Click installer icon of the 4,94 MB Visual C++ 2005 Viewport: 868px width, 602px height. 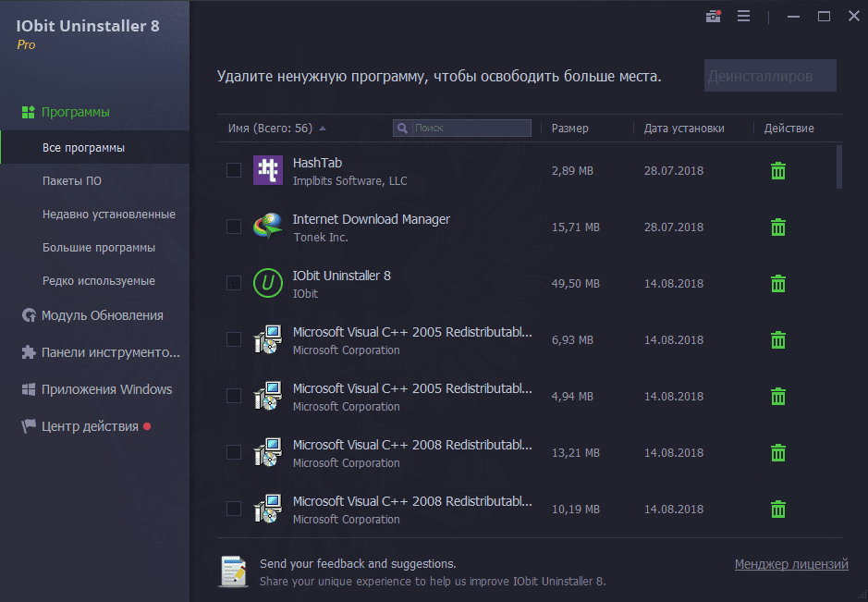pyautogui.click(x=268, y=396)
